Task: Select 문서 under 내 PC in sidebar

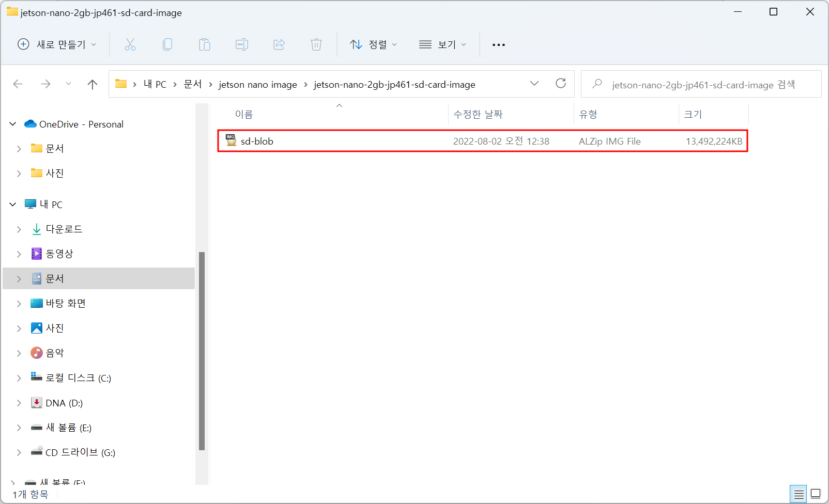Action: coord(55,278)
